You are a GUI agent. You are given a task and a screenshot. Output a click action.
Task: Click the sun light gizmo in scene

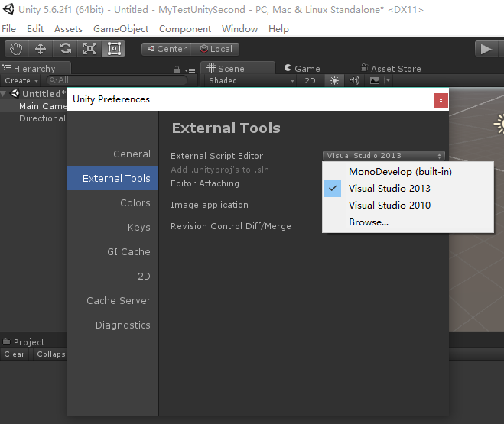(499, 124)
